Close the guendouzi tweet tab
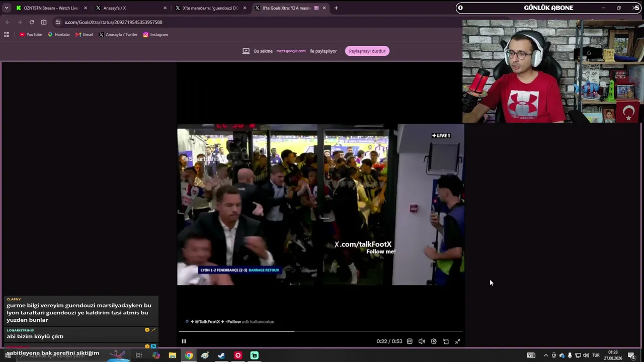Image resolution: width=644 pixels, height=362 pixels. pos(245,8)
